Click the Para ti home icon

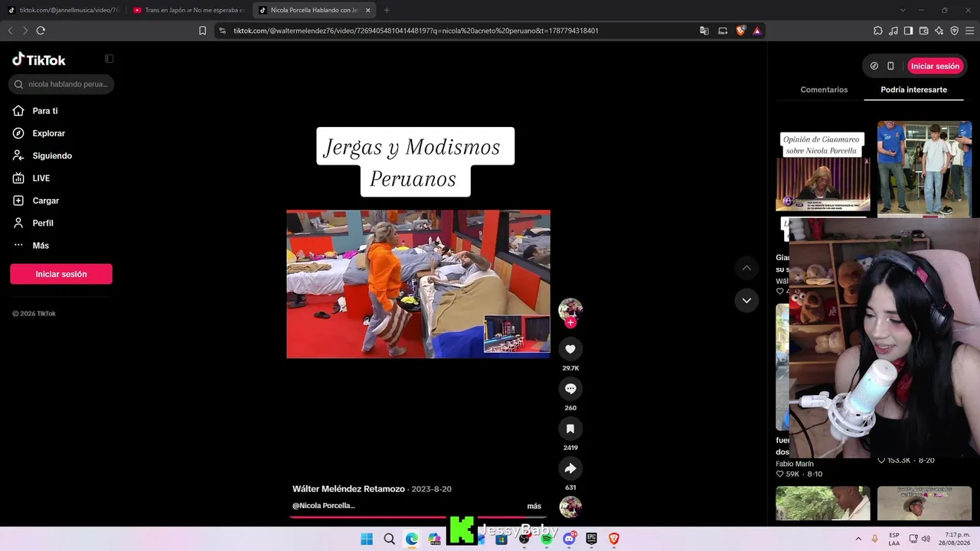[x=18, y=111]
